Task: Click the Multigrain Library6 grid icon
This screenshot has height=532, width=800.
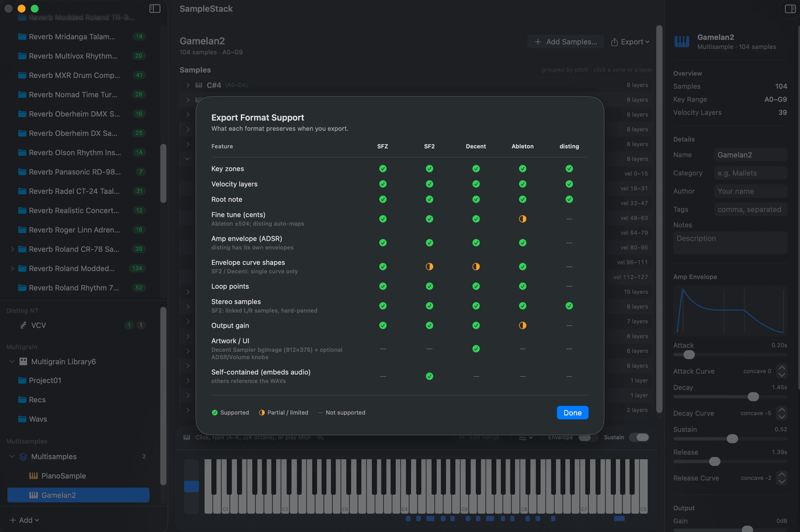Action: 23,361
